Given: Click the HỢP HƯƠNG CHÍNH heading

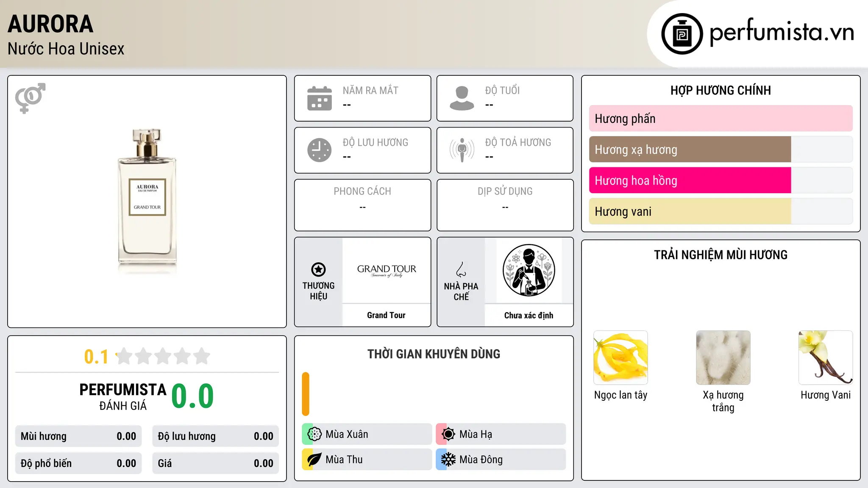Looking at the screenshot, I should (x=721, y=90).
